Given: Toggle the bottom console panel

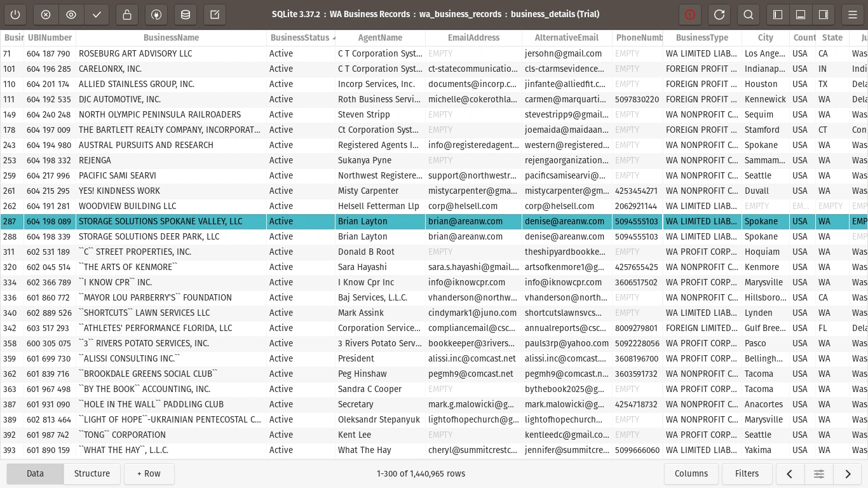Looking at the screenshot, I should [x=801, y=15].
